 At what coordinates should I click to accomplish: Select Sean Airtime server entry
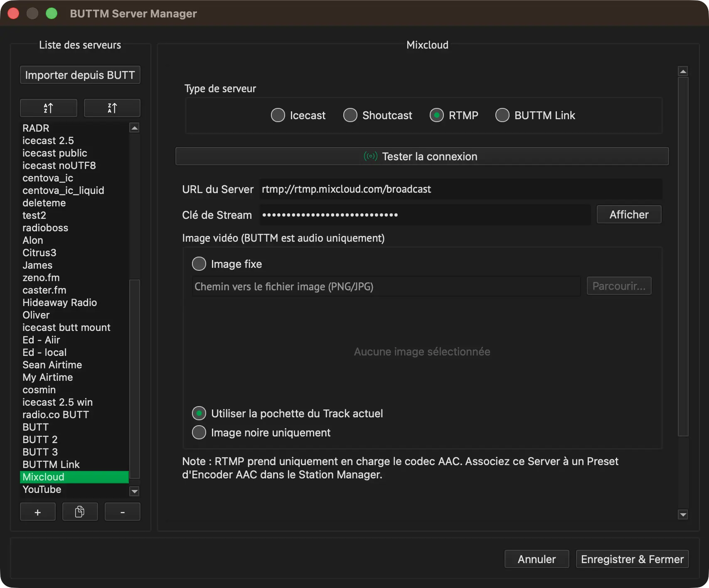pos(74,365)
